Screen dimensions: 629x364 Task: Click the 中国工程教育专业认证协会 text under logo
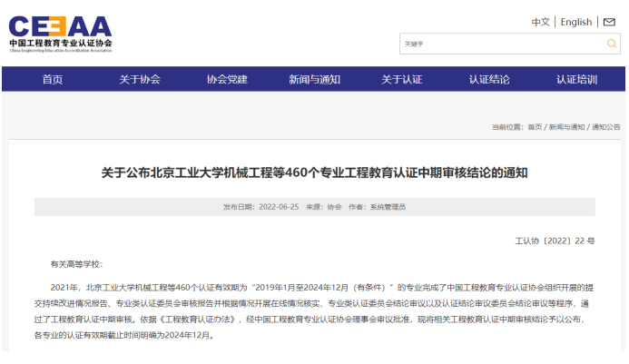pyautogui.click(x=60, y=43)
